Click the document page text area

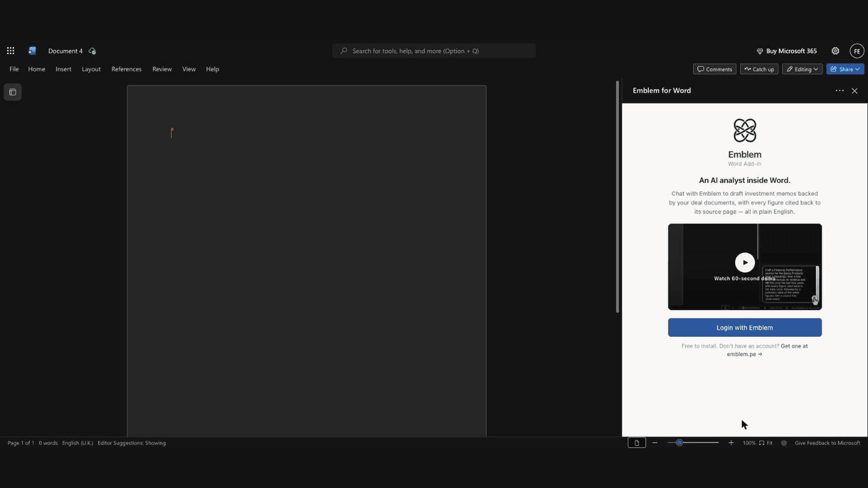[x=306, y=261]
